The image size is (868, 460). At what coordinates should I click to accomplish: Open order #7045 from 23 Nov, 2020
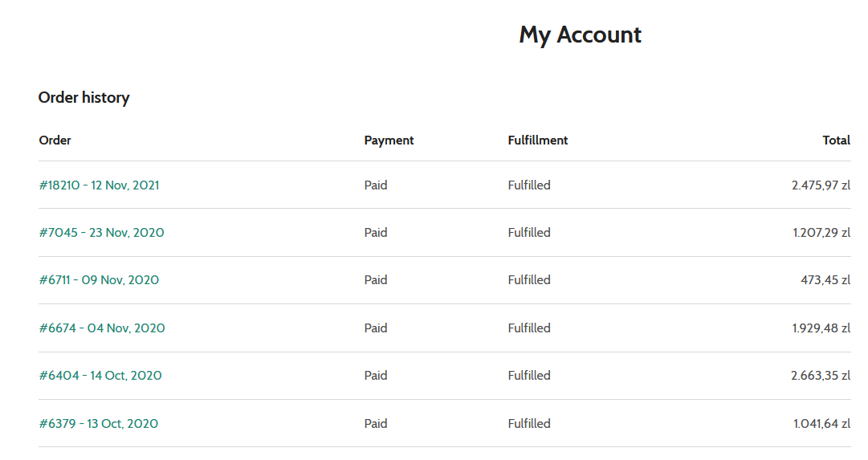[x=101, y=233]
